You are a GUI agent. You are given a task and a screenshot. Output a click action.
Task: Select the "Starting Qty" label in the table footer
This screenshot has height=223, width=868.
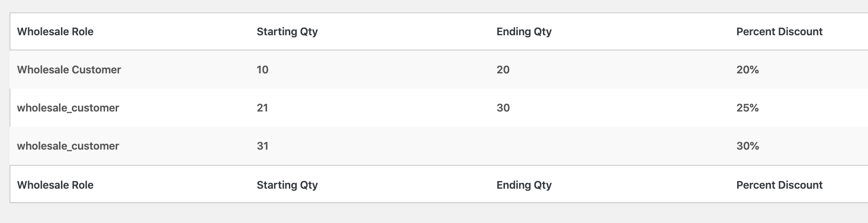287,185
